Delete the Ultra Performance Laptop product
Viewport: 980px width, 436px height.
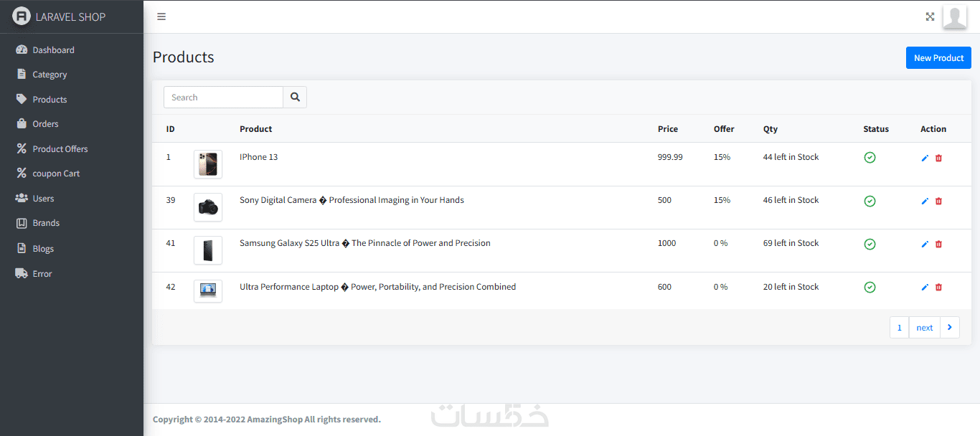coord(938,287)
